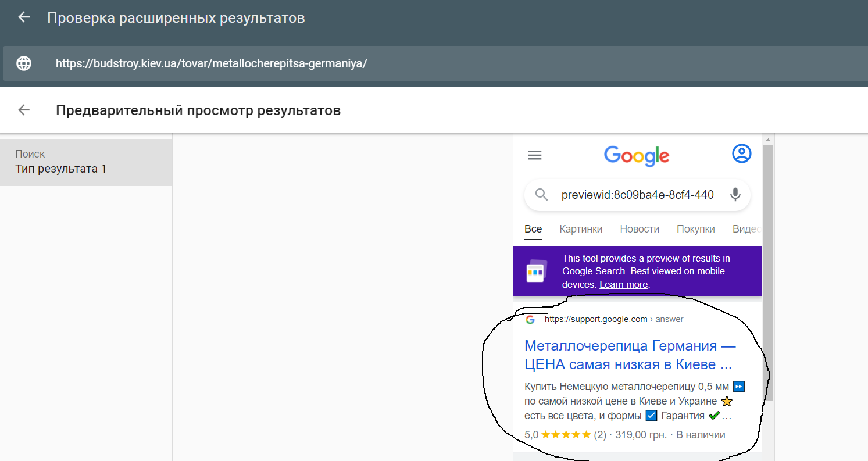Click the search magnifier icon

542,195
